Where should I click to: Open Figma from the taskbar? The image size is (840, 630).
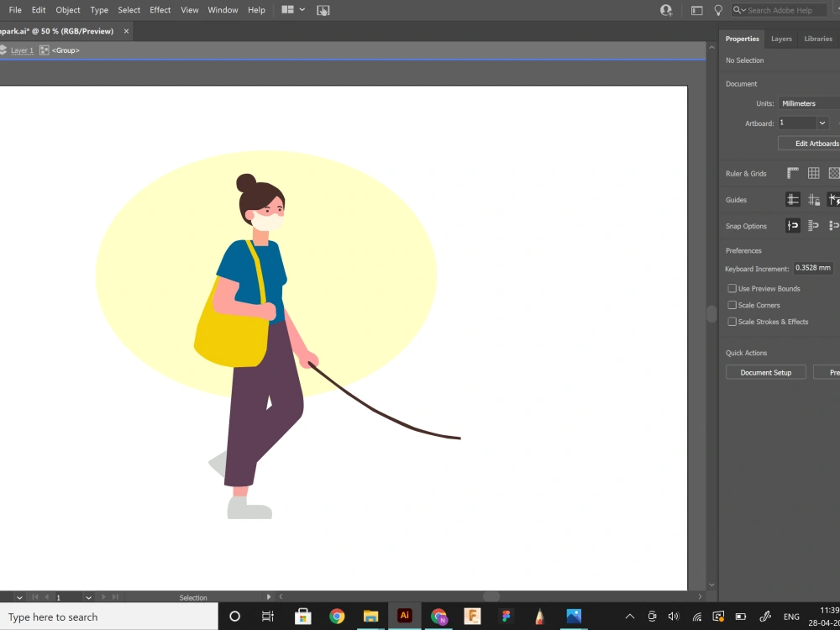[x=506, y=617]
